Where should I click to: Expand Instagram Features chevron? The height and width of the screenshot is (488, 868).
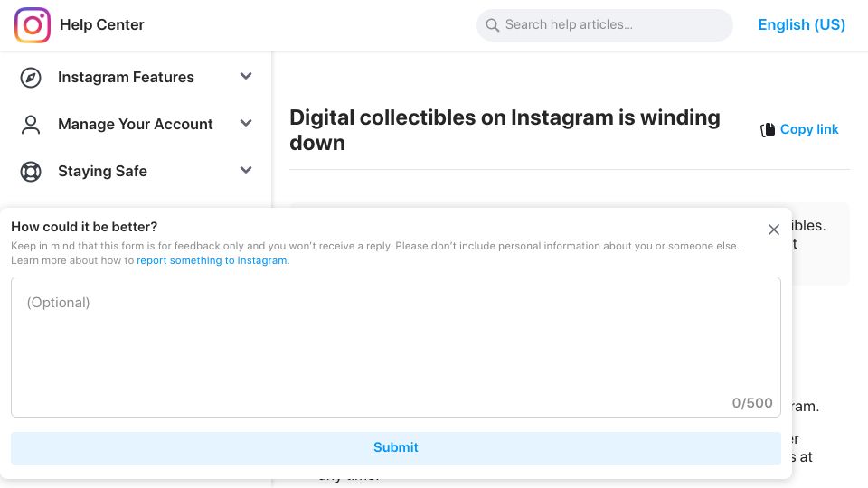(x=246, y=76)
